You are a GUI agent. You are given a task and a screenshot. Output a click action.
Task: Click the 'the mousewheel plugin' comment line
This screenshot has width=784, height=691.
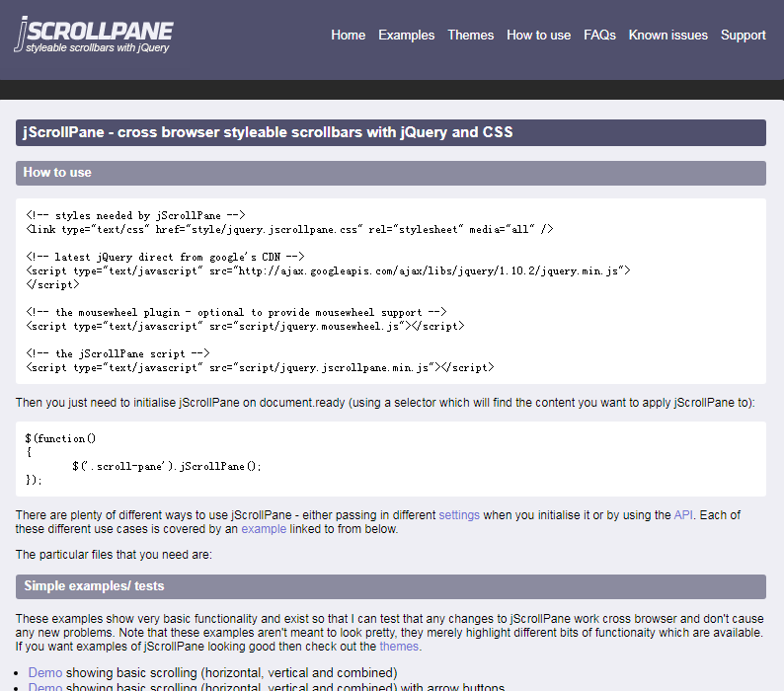(236, 313)
